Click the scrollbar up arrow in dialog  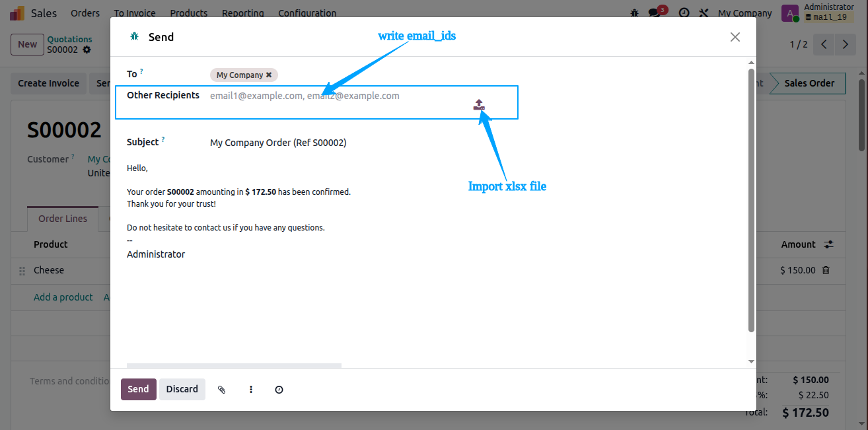point(751,63)
